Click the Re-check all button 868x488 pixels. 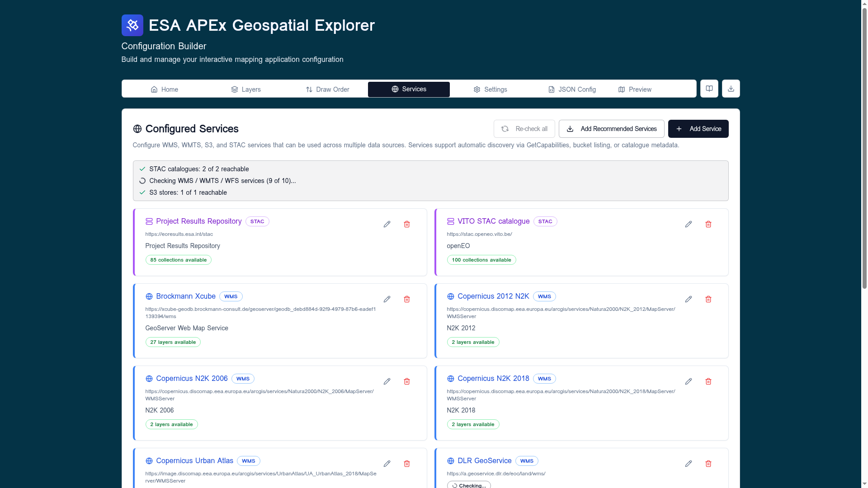524,129
